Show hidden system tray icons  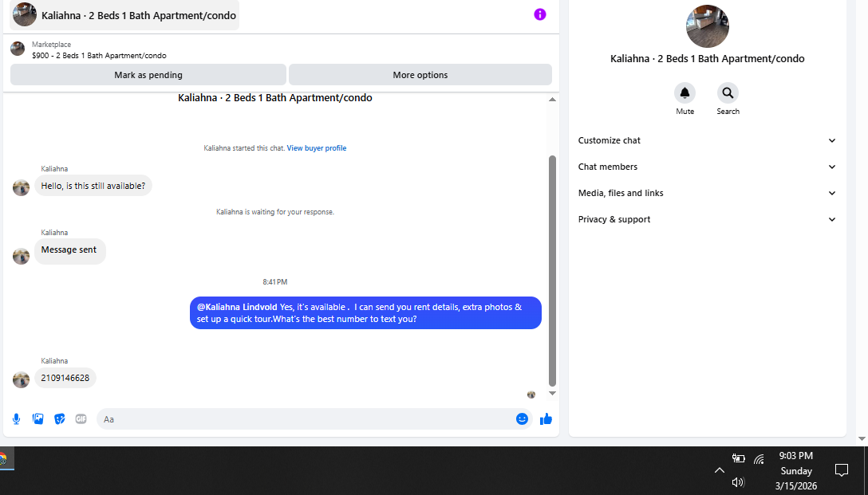coord(719,470)
